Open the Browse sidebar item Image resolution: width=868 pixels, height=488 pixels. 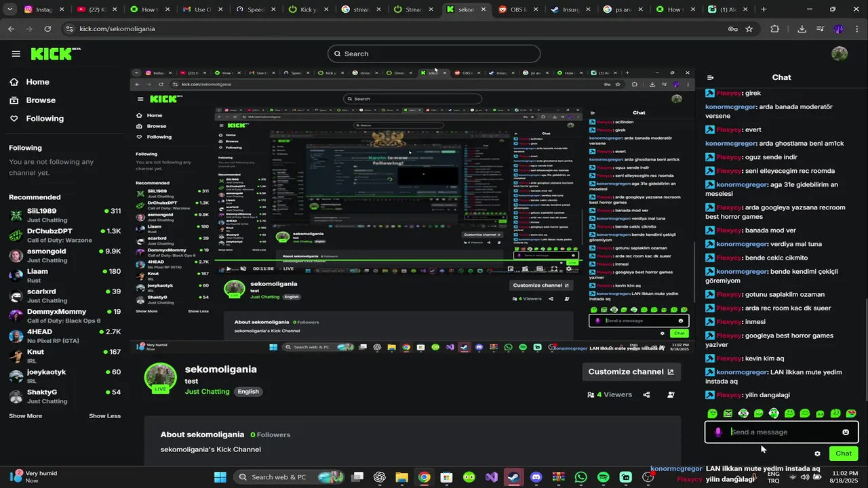[x=41, y=100]
